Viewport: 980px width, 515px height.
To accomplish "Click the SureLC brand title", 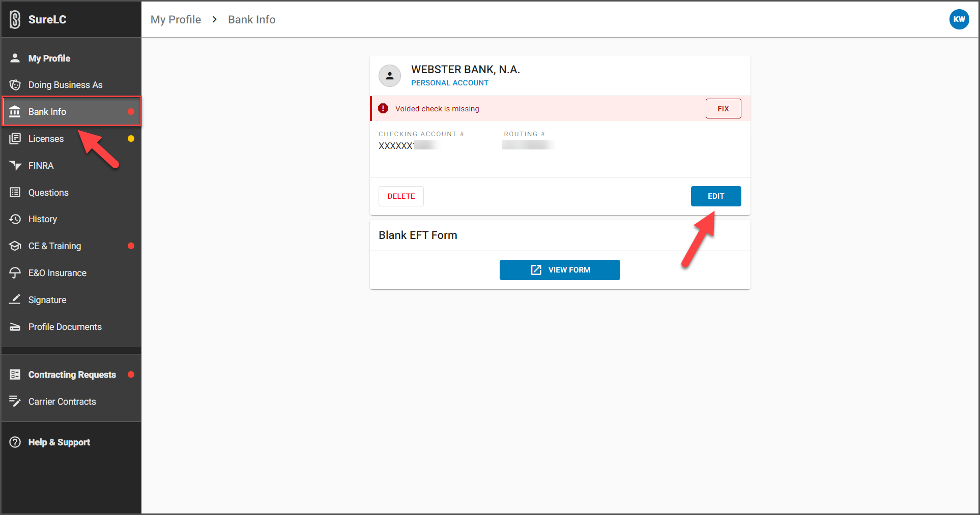I will (x=47, y=19).
